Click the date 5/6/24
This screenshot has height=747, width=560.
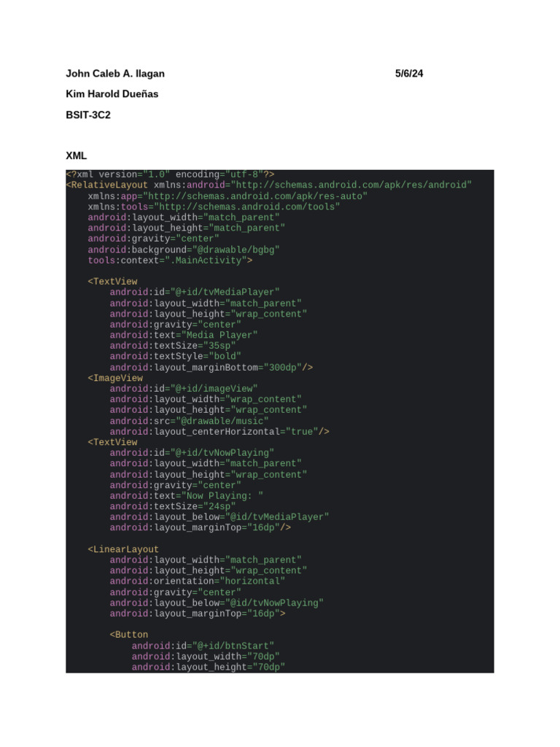coord(409,74)
